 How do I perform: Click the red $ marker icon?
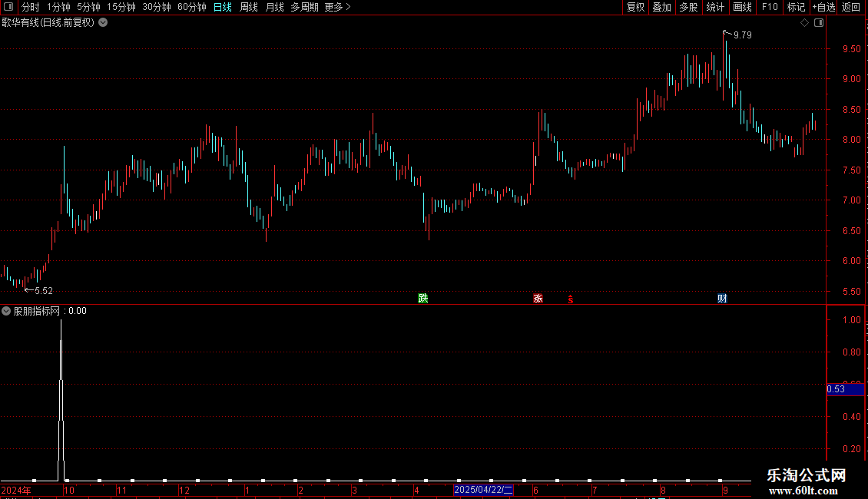[x=571, y=299]
